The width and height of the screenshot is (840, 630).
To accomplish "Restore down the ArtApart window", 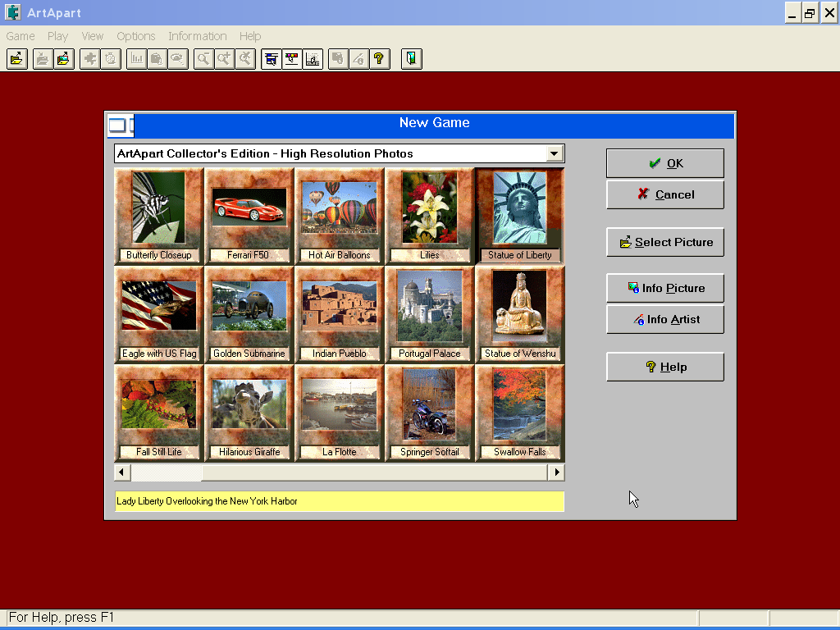I will point(810,13).
